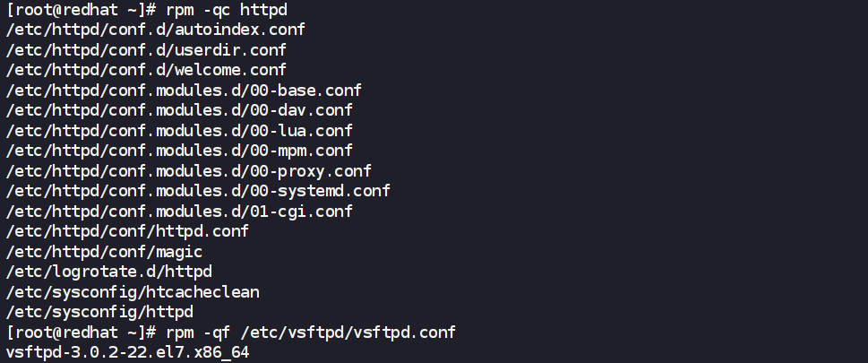Click the 00-mpm.conf module path

pos(179,151)
